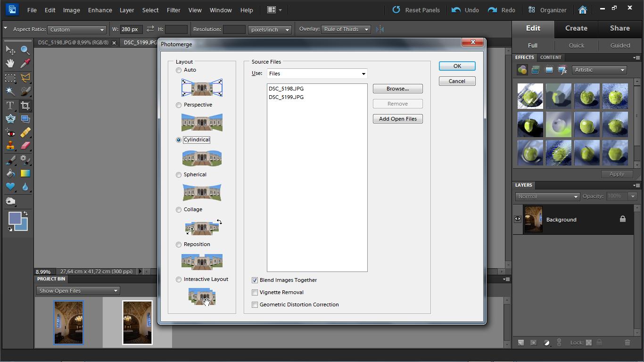
Task: Click the Add Open Files button
Action: coord(397,119)
